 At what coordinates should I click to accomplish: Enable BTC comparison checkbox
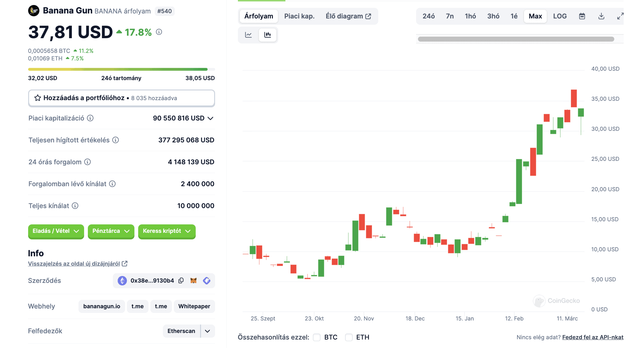(317, 337)
